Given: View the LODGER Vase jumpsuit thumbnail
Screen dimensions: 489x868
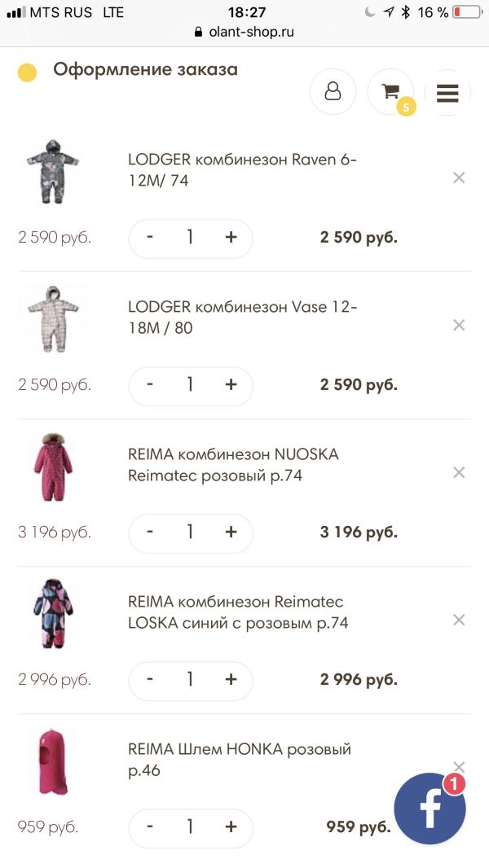Looking at the screenshot, I should (52, 320).
